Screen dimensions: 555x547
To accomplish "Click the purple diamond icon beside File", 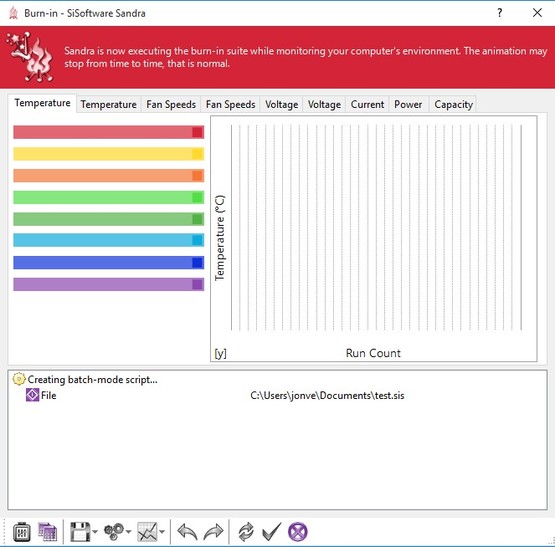I will (32, 395).
